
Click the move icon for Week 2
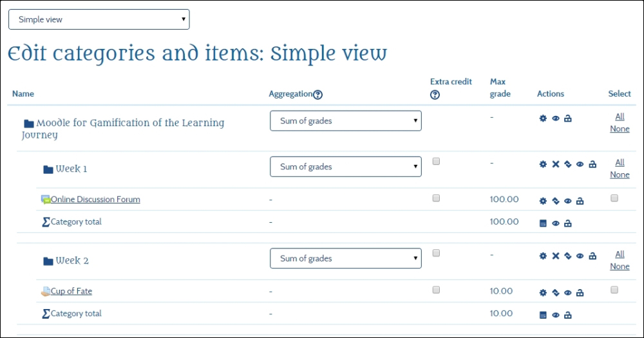[x=567, y=256]
